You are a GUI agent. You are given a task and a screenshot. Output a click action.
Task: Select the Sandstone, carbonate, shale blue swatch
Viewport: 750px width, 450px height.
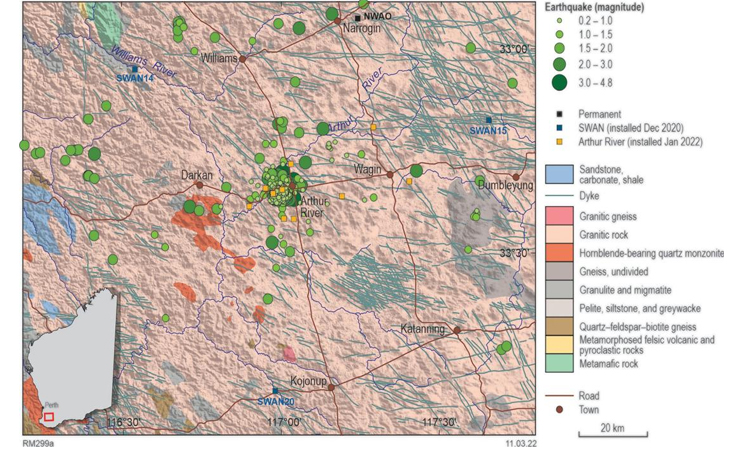tap(559, 175)
